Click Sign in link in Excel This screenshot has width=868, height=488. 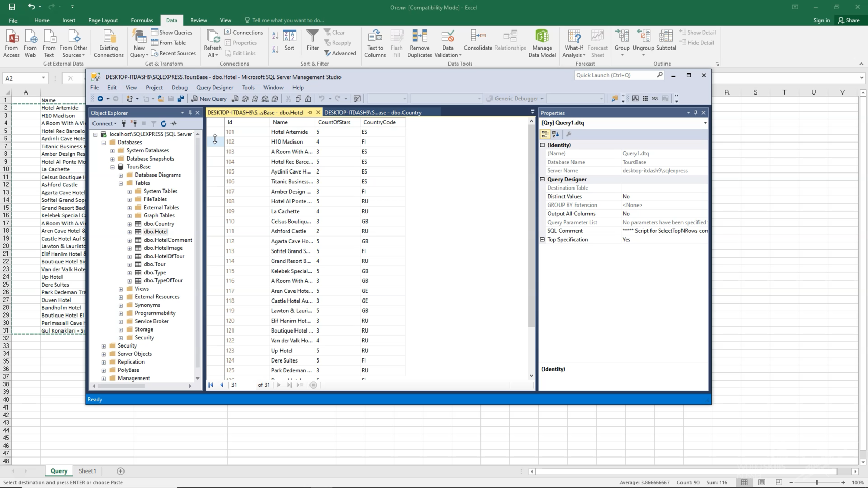pyautogui.click(x=821, y=20)
